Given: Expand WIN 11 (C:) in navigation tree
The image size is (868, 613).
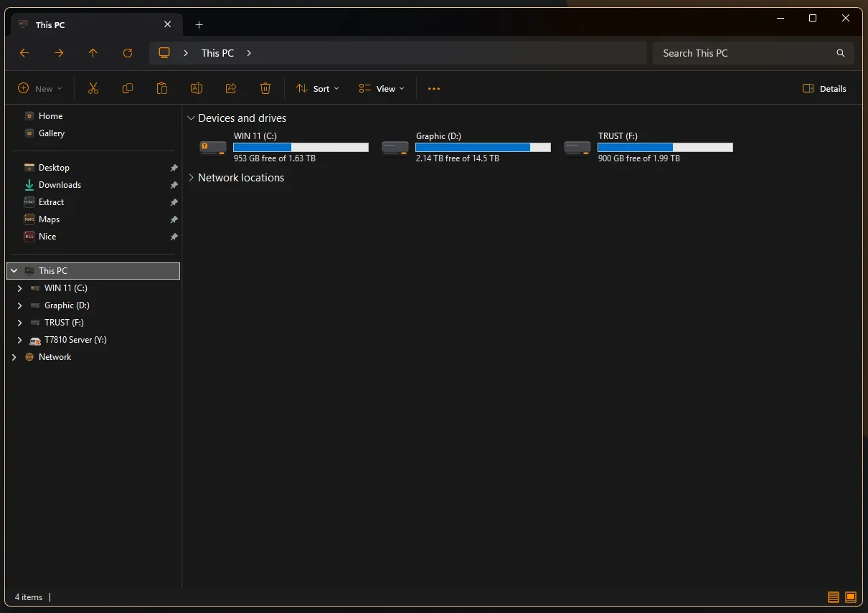Looking at the screenshot, I should (20, 288).
